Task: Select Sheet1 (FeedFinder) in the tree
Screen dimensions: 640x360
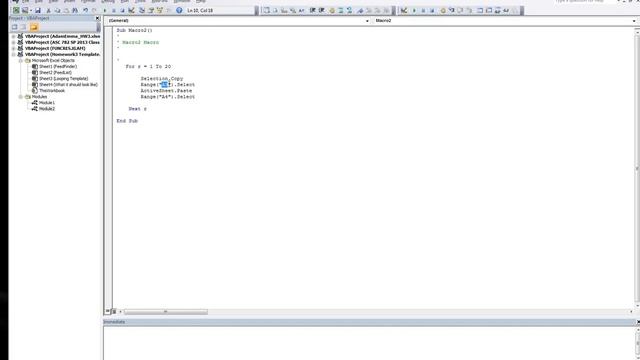Action: coord(58,66)
